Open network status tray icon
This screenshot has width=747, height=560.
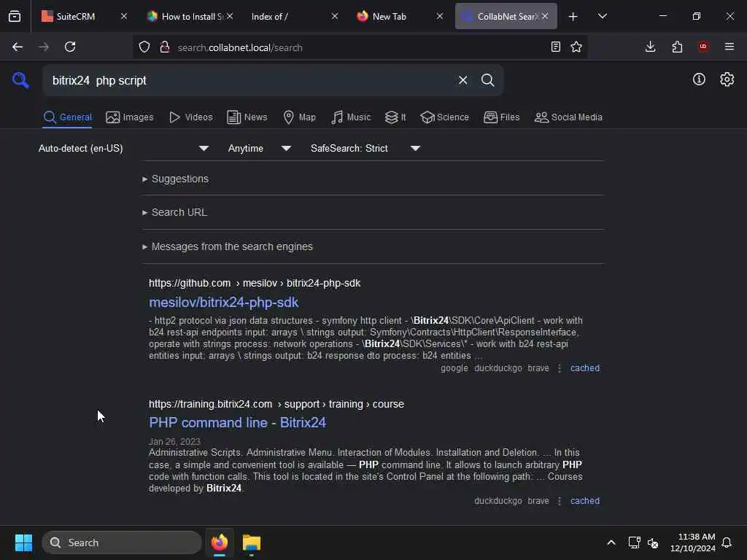[634, 542]
